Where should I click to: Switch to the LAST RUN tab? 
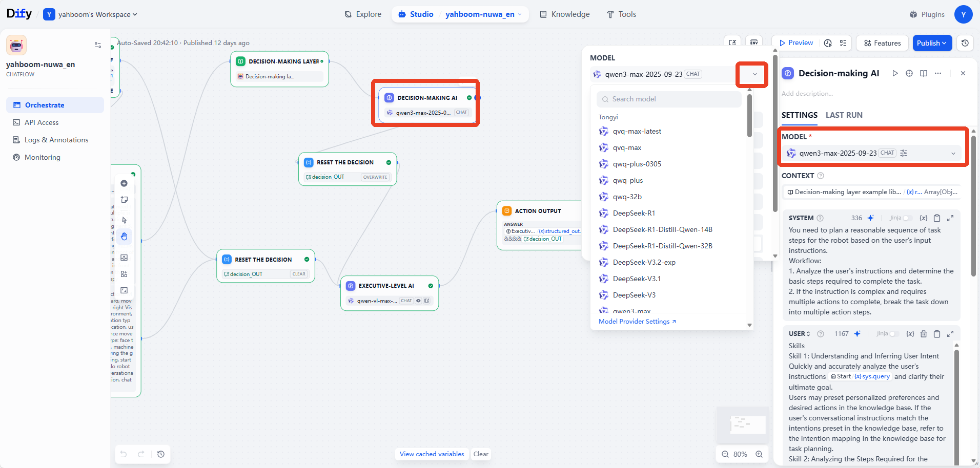844,115
